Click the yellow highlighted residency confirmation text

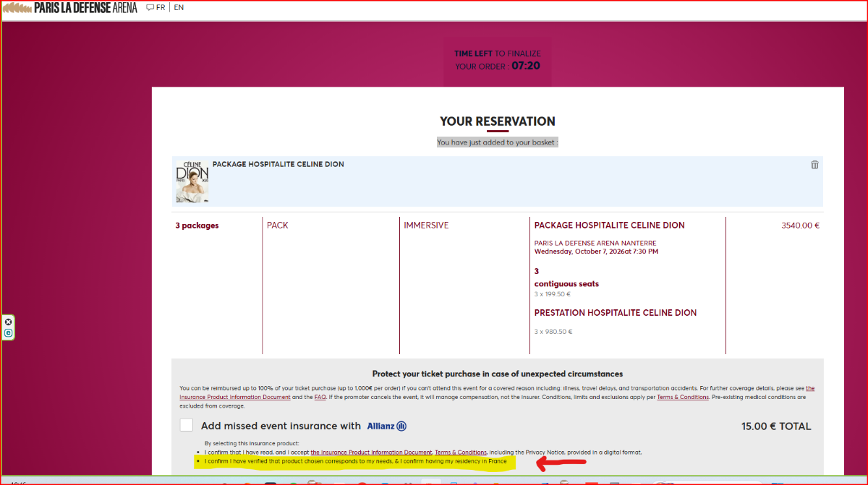[x=355, y=462]
